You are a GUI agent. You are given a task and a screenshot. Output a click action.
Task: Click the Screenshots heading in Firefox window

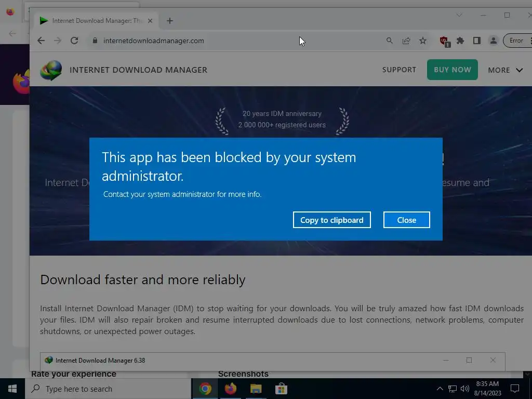pyautogui.click(x=243, y=374)
